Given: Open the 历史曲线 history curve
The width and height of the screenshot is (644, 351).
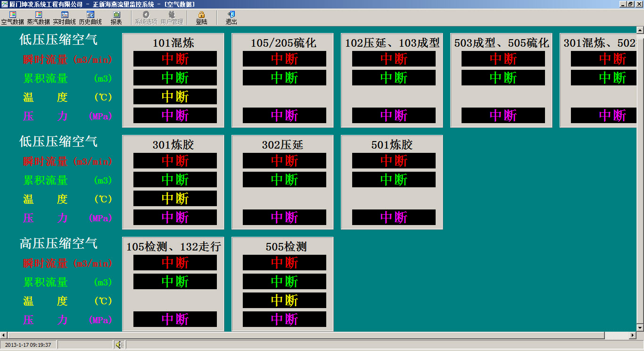Looking at the screenshot, I should (90, 18).
